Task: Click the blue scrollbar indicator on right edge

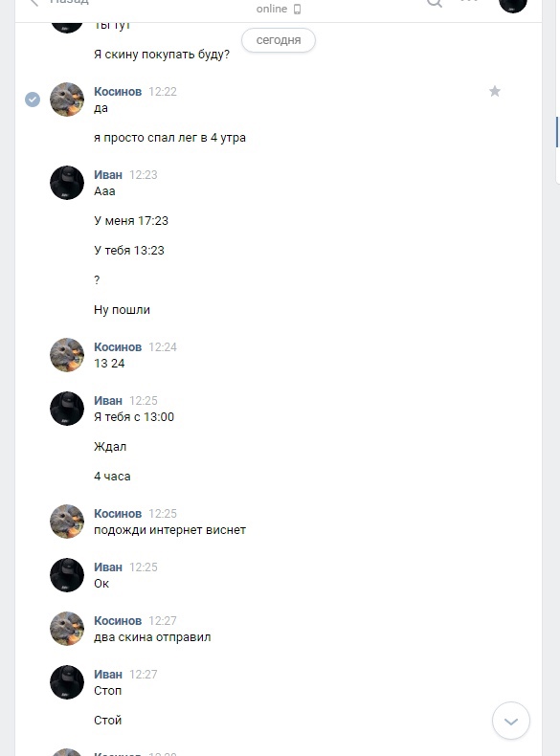Action: [x=557, y=132]
